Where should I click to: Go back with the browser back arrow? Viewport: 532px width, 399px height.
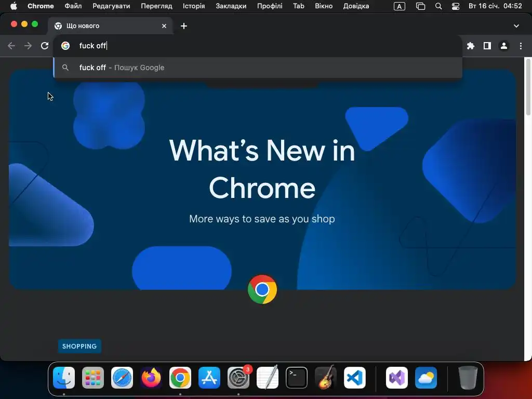click(11, 46)
